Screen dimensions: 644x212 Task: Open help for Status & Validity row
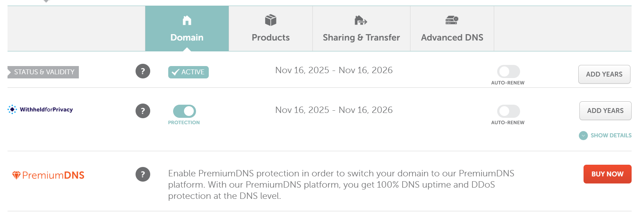pyautogui.click(x=143, y=71)
